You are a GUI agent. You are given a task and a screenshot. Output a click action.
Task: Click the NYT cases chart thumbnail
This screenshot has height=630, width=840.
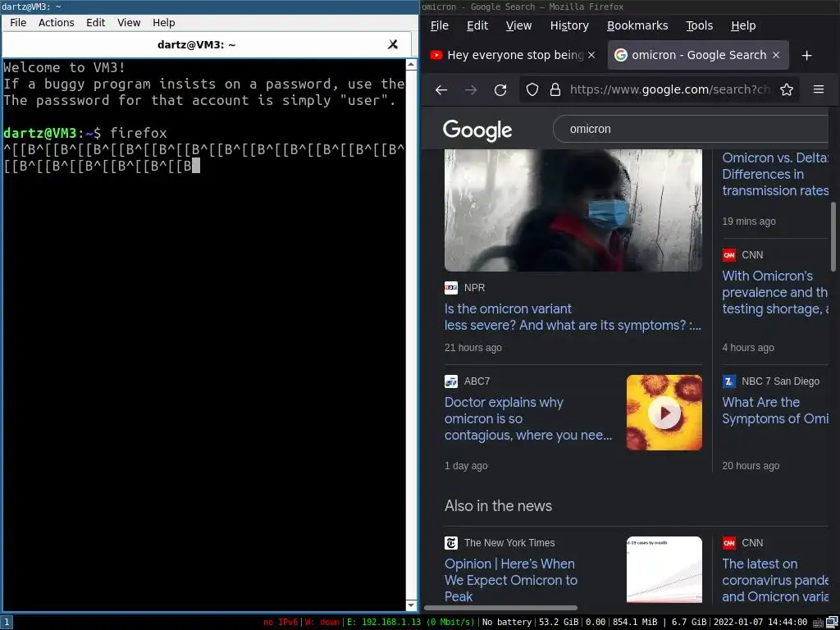tap(664, 569)
